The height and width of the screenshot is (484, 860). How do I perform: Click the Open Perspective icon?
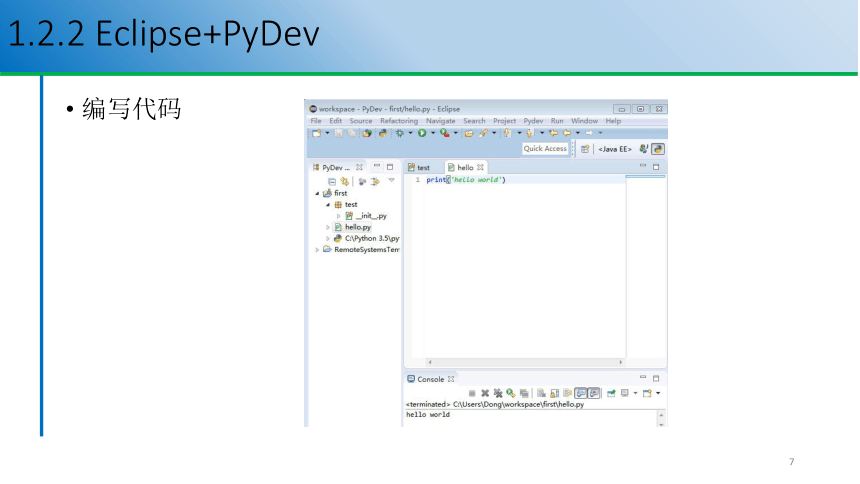click(585, 149)
